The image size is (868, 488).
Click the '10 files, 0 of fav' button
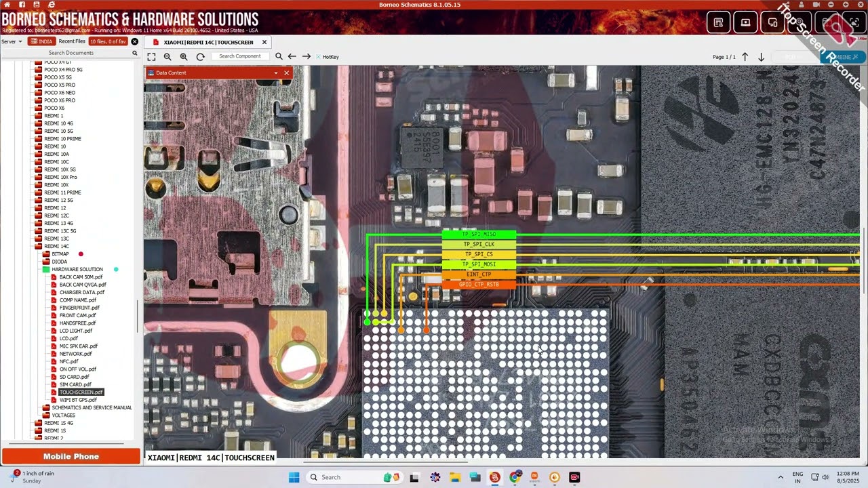(108, 41)
